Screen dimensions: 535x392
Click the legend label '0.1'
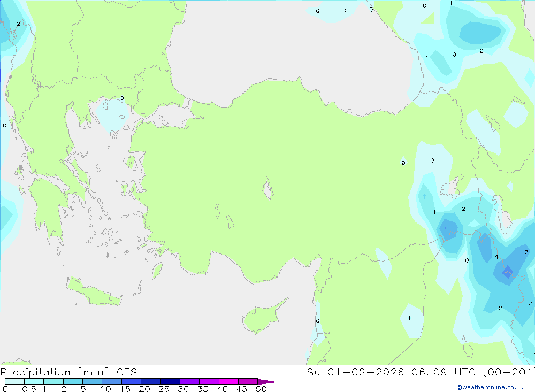9,389
